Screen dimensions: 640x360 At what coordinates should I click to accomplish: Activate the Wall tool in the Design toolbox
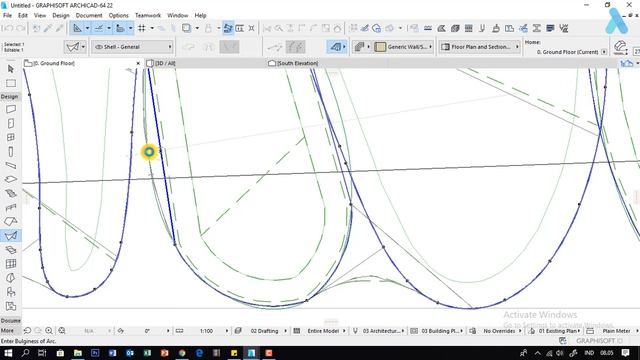pos(11,109)
